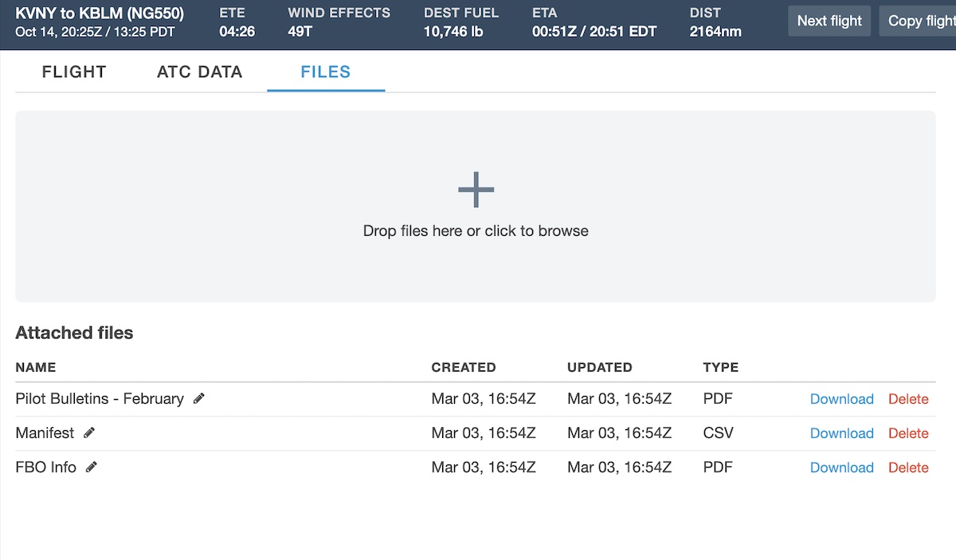Click the TYPE column header
Viewport: 956px width, 560px height.
[x=720, y=367]
